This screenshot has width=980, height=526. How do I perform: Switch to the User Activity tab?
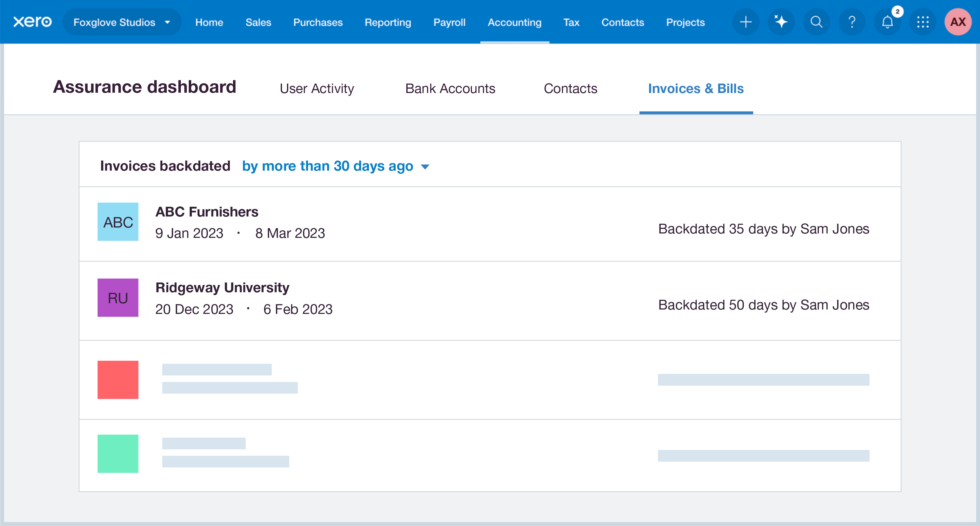(317, 89)
